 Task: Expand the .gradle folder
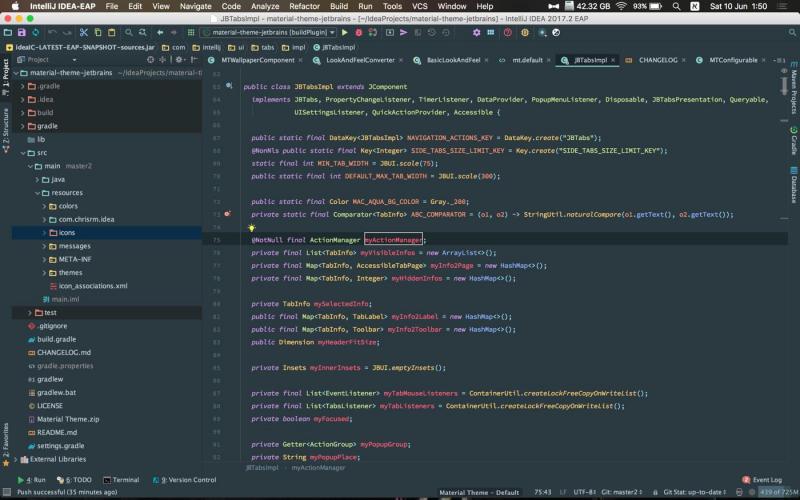(x=22, y=86)
